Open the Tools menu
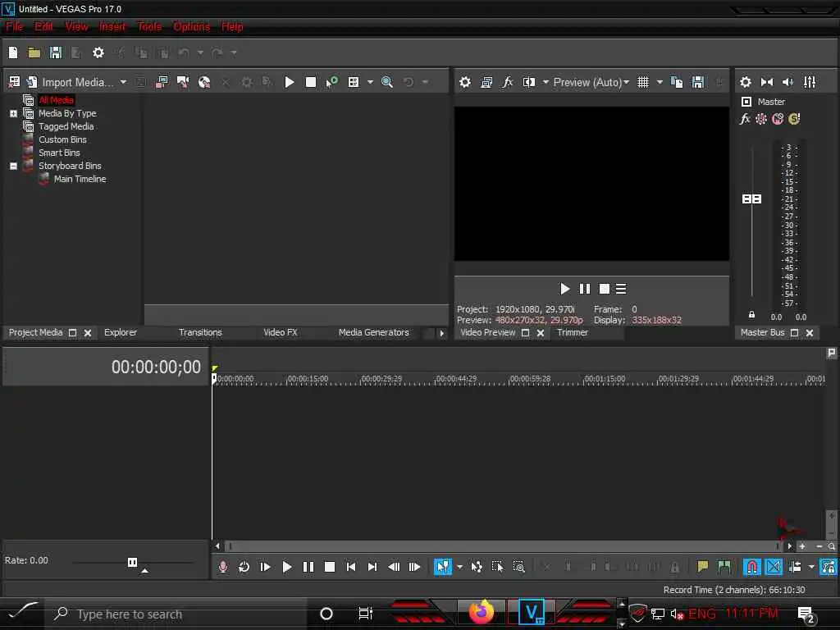840x630 pixels. (x=149, y=26)
